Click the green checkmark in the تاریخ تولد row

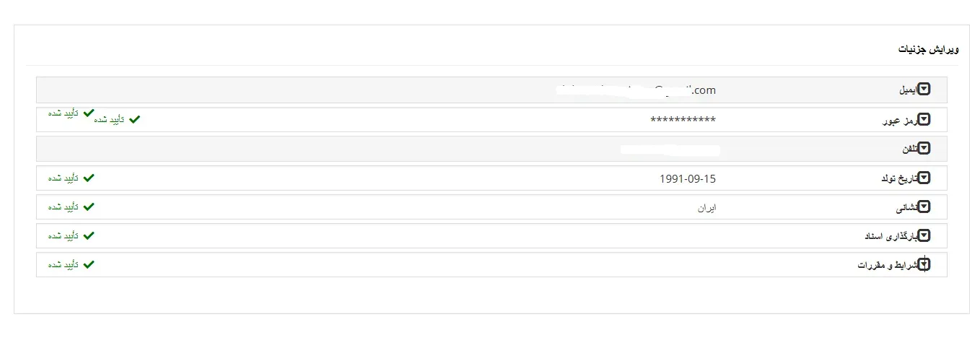point(89,178)
